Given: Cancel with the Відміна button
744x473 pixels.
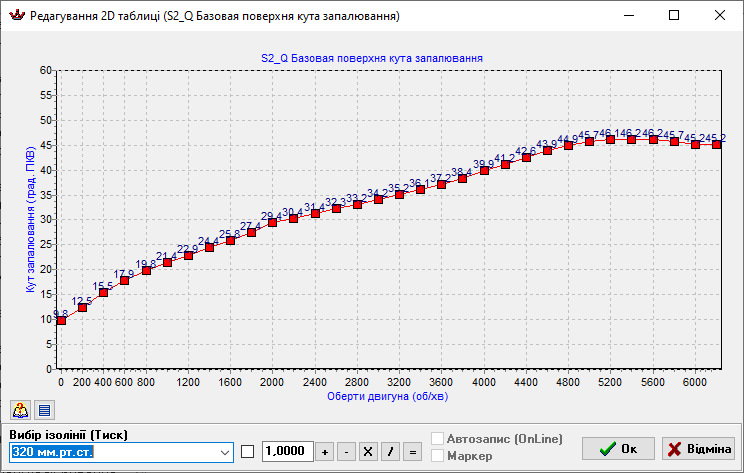Looking at the screenshot, I should tap(698, 448).
